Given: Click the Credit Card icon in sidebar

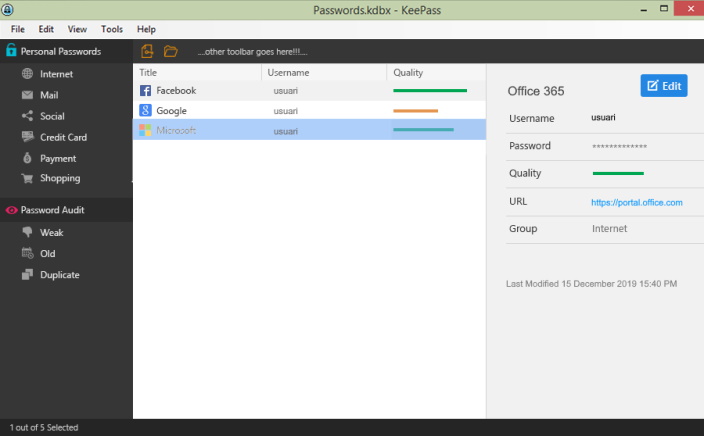Looking at the screenshot, I should point(28,137).
